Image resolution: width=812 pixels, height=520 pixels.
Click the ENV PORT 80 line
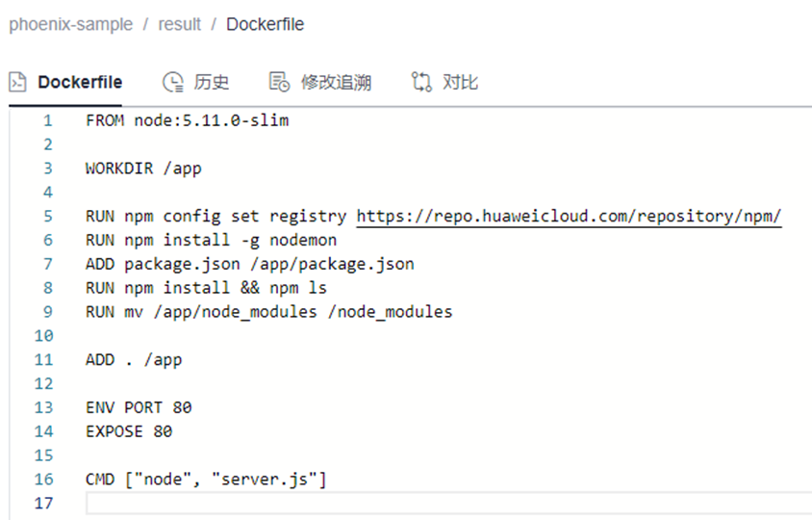coord(139,407)
